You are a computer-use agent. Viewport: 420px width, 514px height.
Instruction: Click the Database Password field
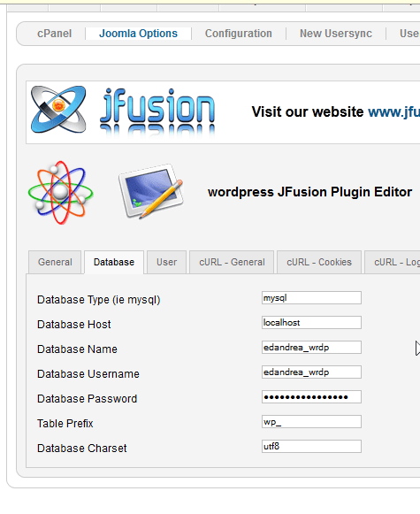(311, 397)
